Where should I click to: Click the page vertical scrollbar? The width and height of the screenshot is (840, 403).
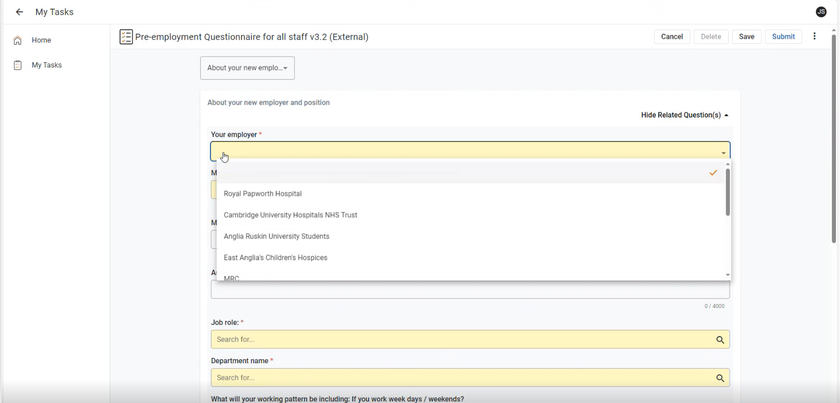(x=834, y=138)
